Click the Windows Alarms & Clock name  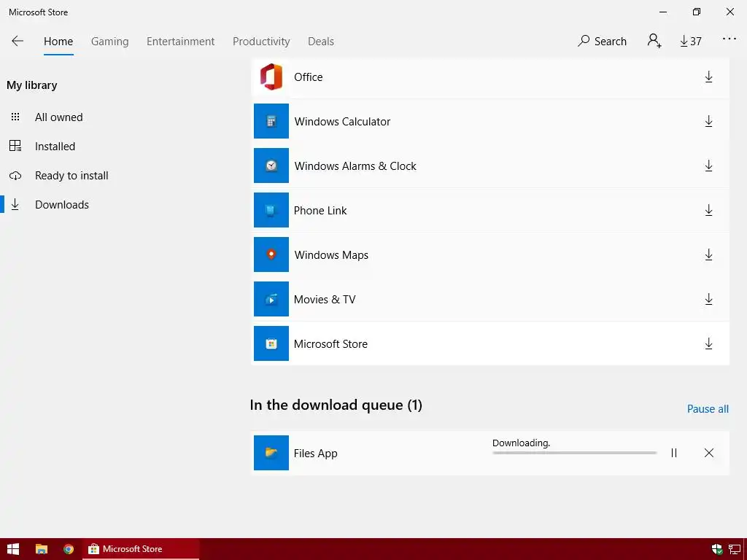[x=355, y=166]
